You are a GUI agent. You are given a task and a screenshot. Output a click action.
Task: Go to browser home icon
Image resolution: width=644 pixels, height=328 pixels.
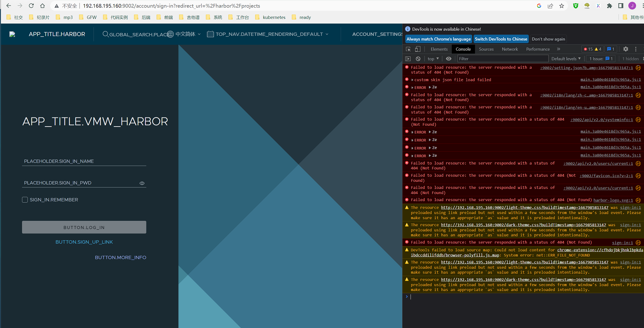coord(42,6)
